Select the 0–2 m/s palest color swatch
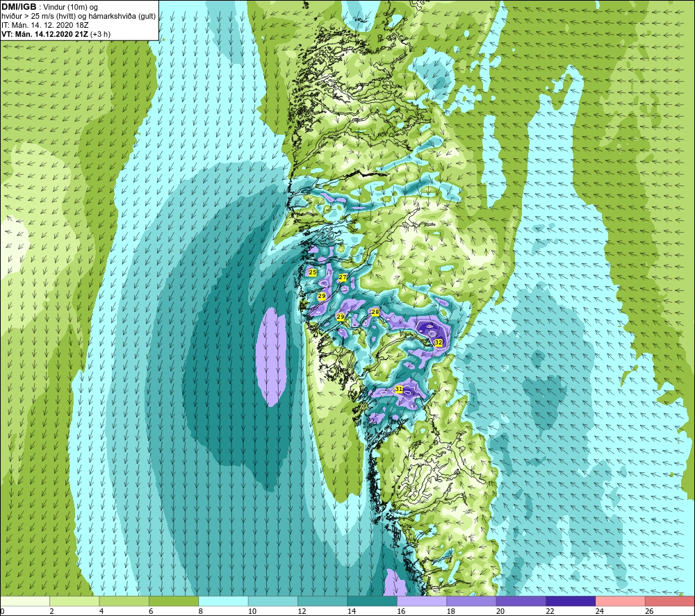Viewport: 695px width, 616px height. click(25, 601)
